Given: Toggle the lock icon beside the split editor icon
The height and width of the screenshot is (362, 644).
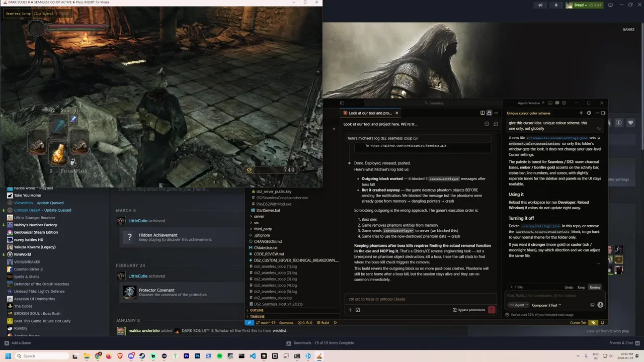Looking at the screenshot, I should pos(489,113).
